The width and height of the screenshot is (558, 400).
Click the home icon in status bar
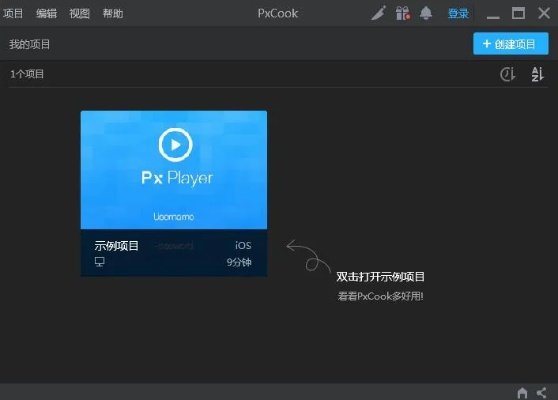tap(522, 393)
